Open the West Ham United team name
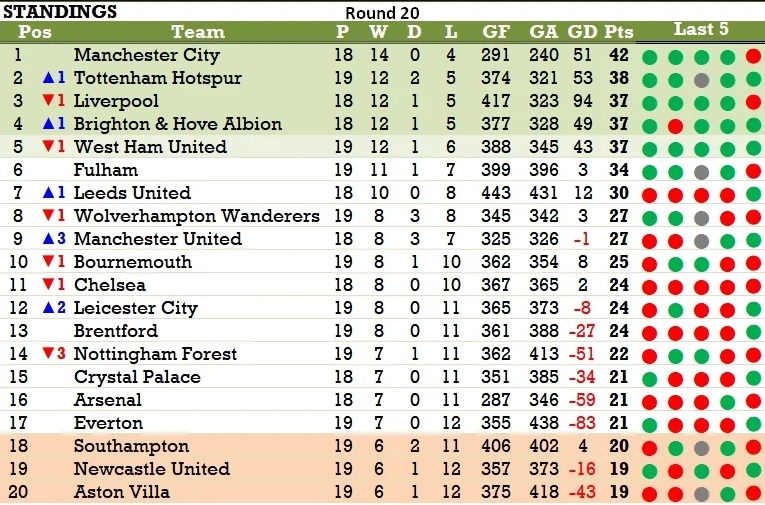 click(x=150, y=146)
